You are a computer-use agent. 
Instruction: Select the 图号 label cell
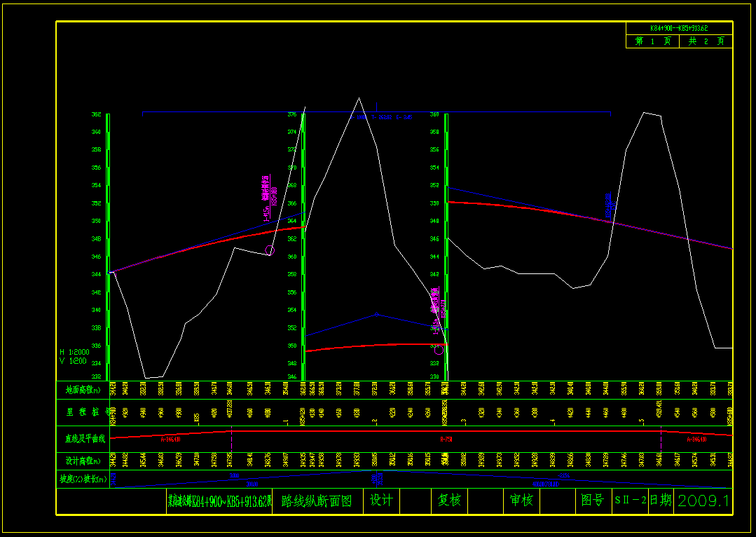593,501
